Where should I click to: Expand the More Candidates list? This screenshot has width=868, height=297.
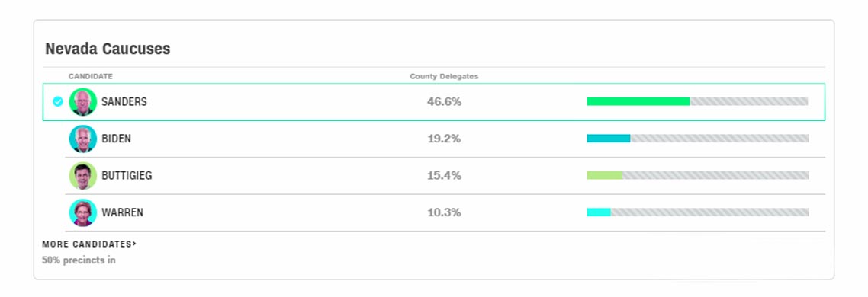89,244
